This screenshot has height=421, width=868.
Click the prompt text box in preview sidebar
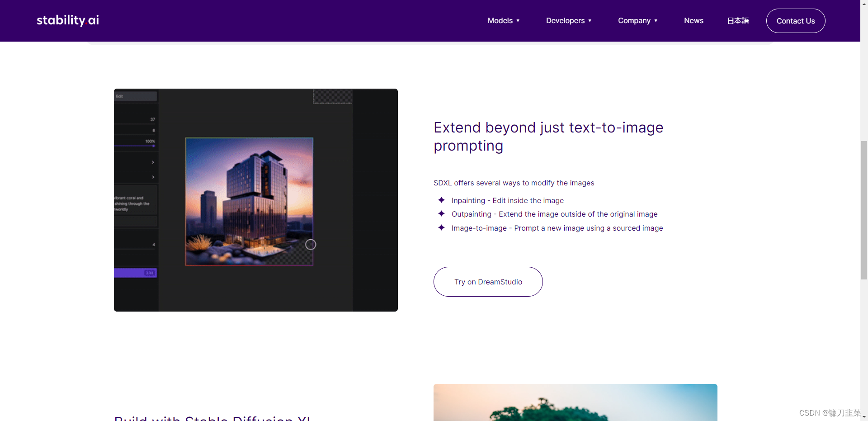[x=136, y=199]
